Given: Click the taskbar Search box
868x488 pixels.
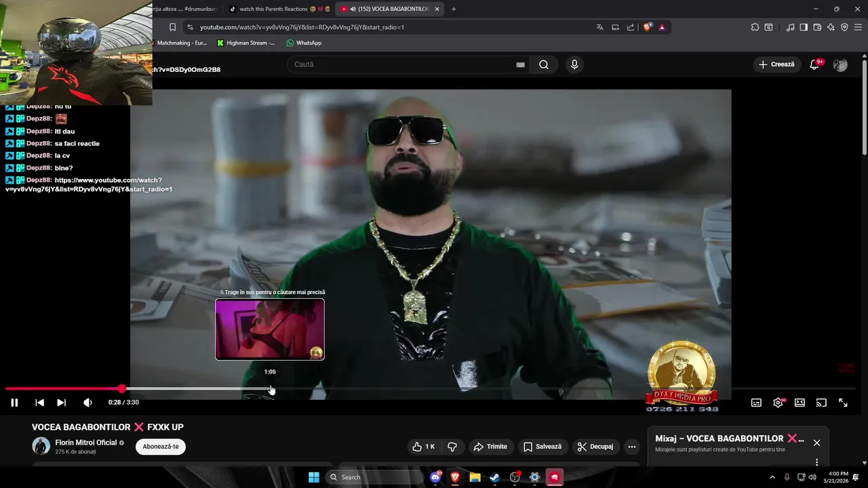Looking at the screenshot, I should click(375, 477).
